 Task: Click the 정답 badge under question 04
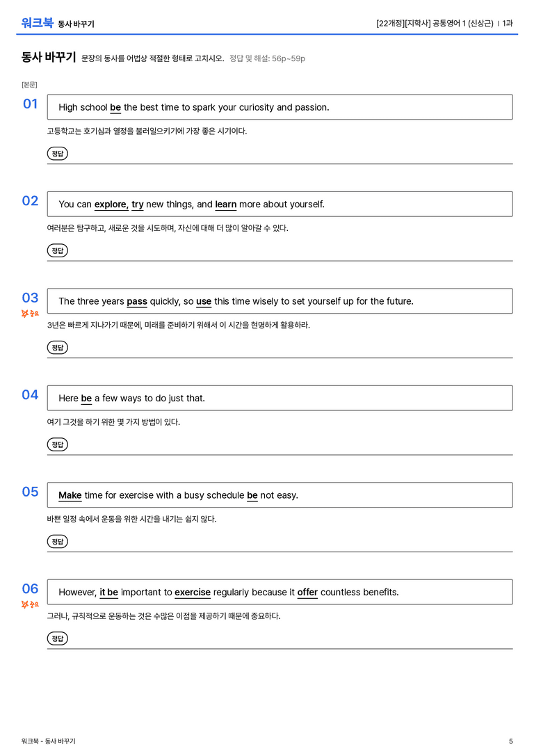tap(57, 444)
